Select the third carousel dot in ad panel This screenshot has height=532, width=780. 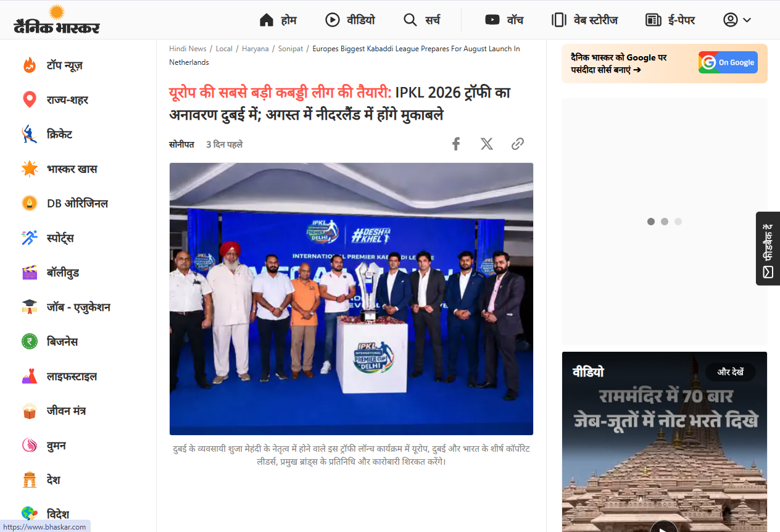click(678, 222)
